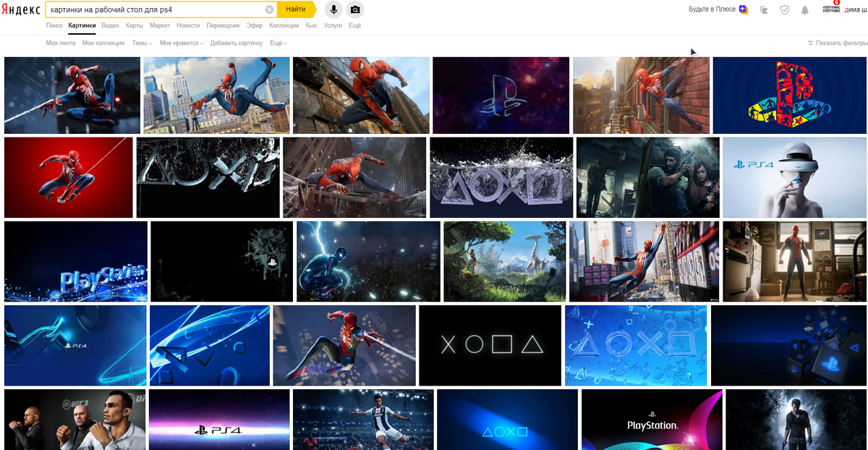This screenshot has height=450, width=868.
Task: Expand the Мне нравится dropdown
Action: tap(181, 43)
